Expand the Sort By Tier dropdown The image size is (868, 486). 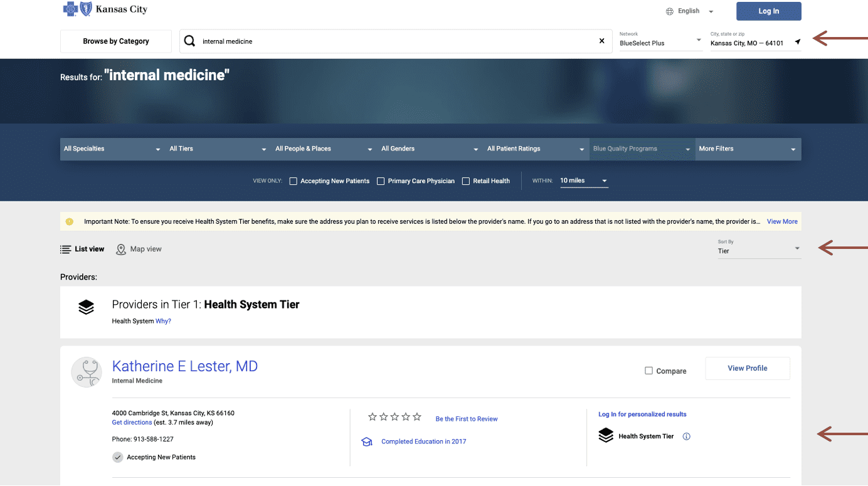click(x=759, y=250)
